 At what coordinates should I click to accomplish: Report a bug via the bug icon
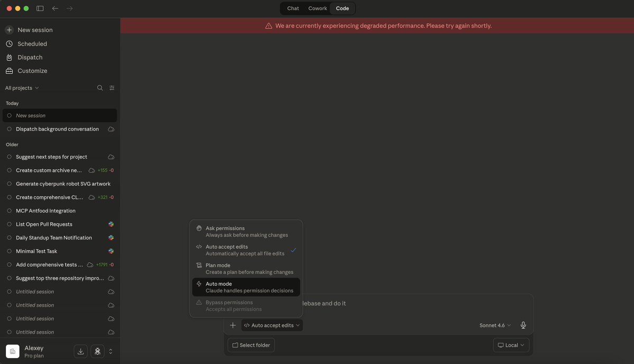point(97,351)
